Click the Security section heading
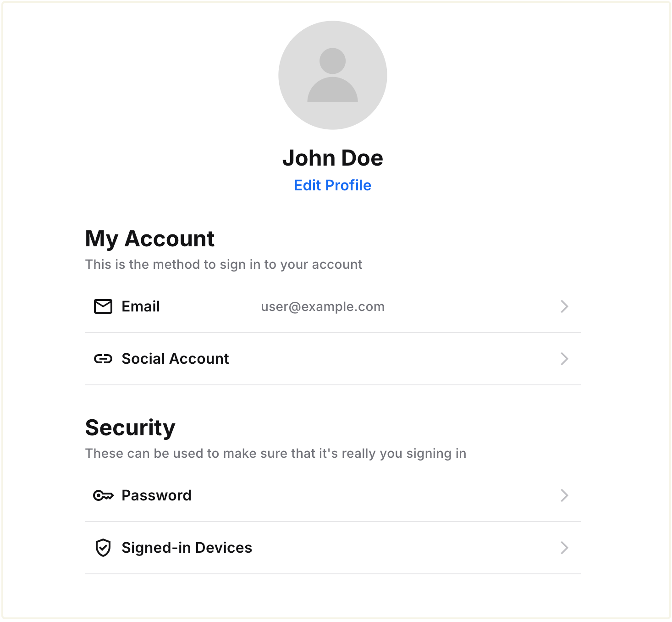The height and width of the screenshot is (622, 672). point(130,428)
